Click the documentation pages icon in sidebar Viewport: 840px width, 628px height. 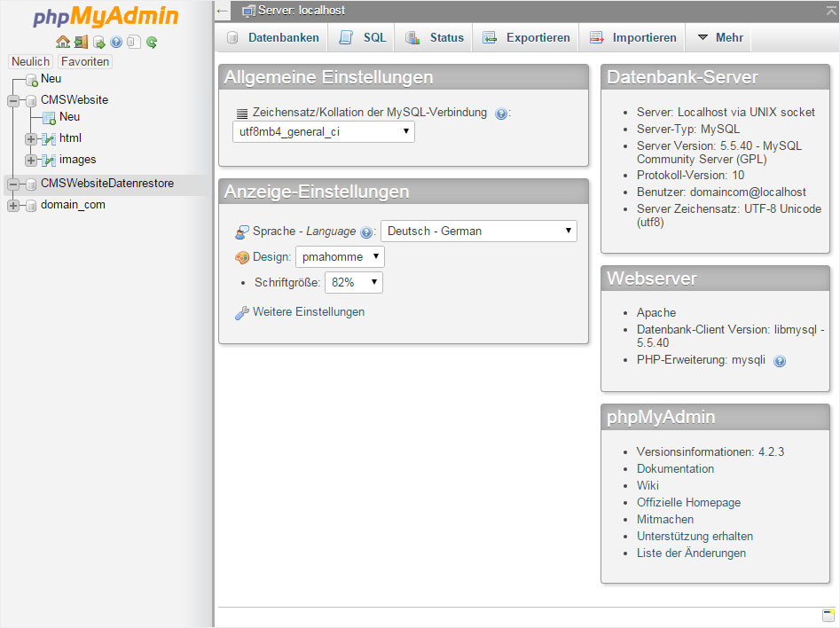point(134,42)
